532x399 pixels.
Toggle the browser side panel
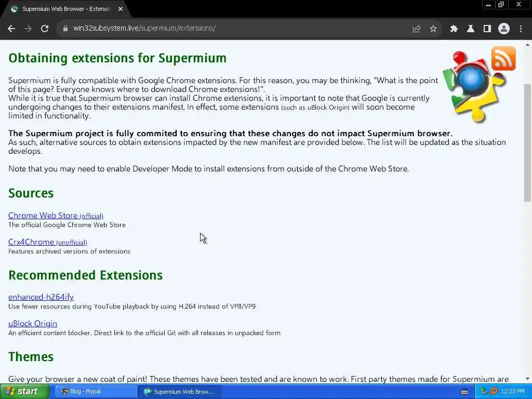coord(487,29)
